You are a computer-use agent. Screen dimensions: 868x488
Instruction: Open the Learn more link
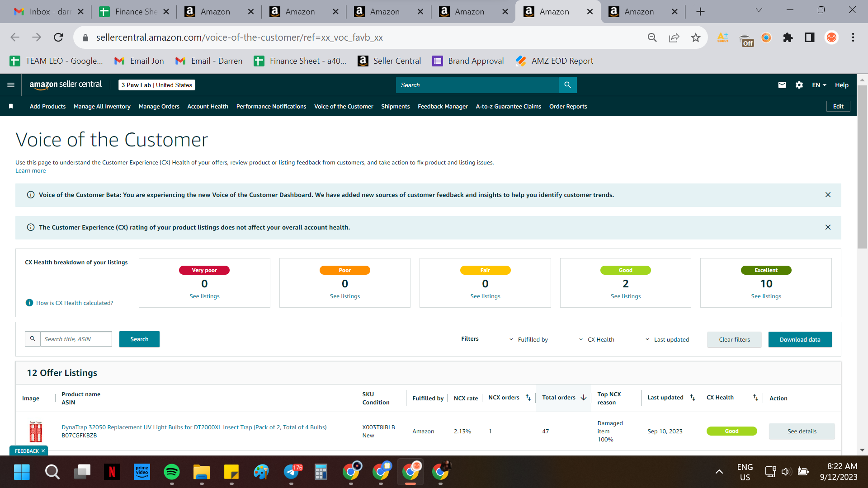[x=30, y=171]
